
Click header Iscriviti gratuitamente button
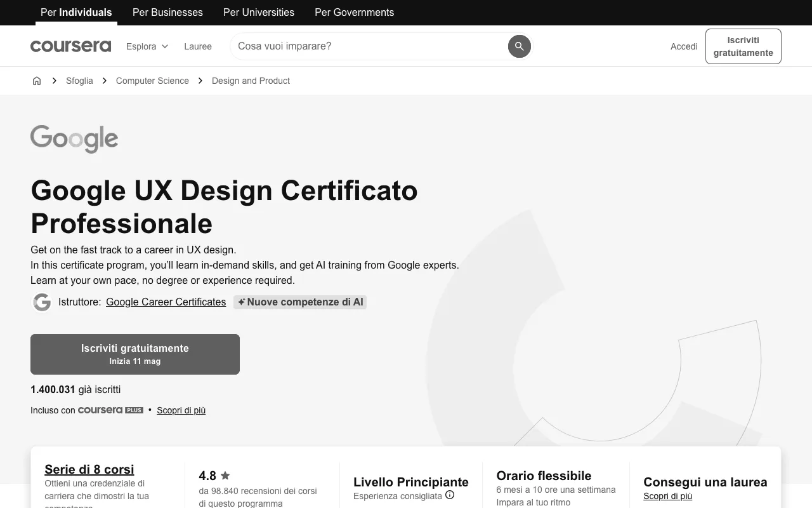point(743,46)
